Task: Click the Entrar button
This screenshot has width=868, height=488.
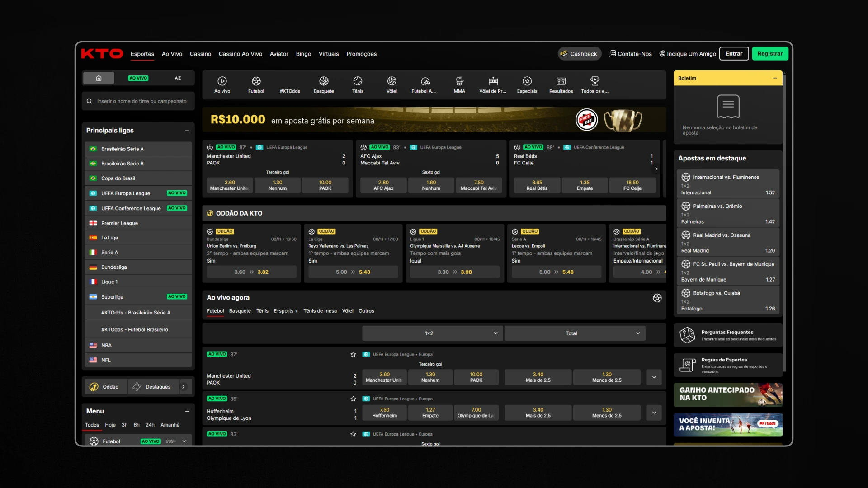Action: point(734,54)
